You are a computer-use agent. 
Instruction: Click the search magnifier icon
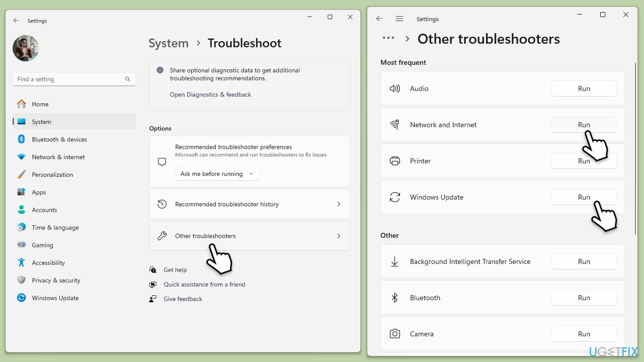[127, 79]
